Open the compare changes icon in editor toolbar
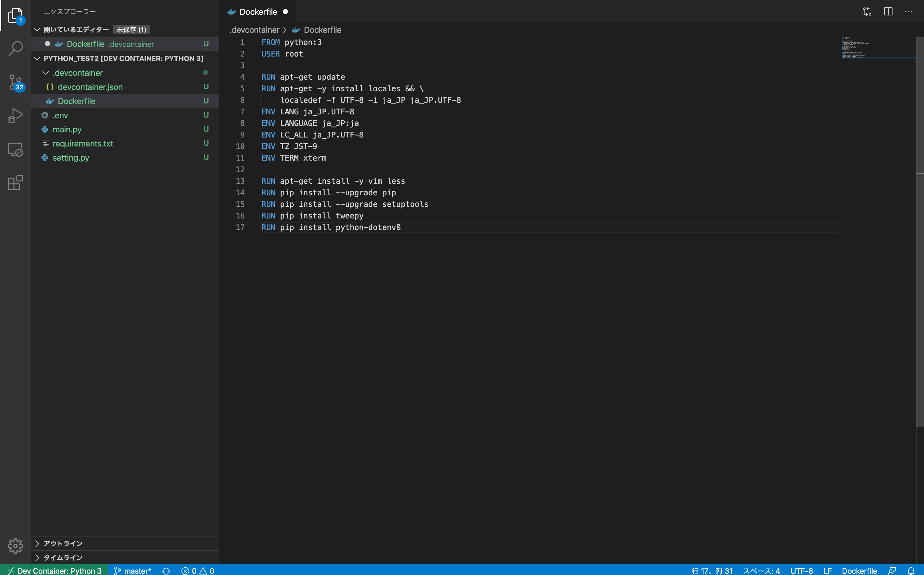Screen dimensions: 924x575 click(867, 12)
